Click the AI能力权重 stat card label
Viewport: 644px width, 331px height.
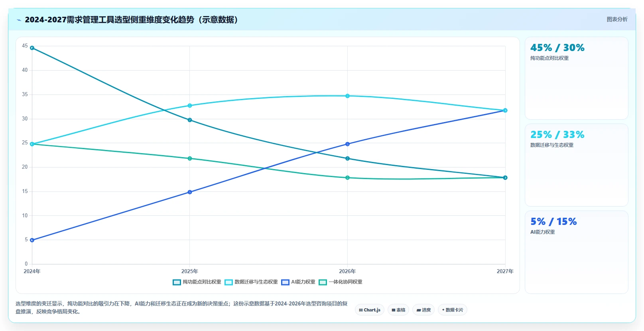tap(543, 232)
